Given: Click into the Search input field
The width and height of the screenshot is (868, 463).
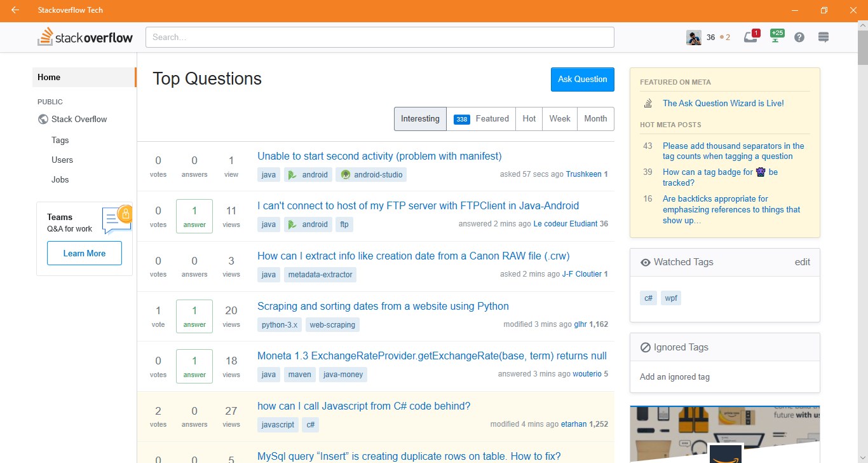Looking at the screenshot, I should [380, 38].
